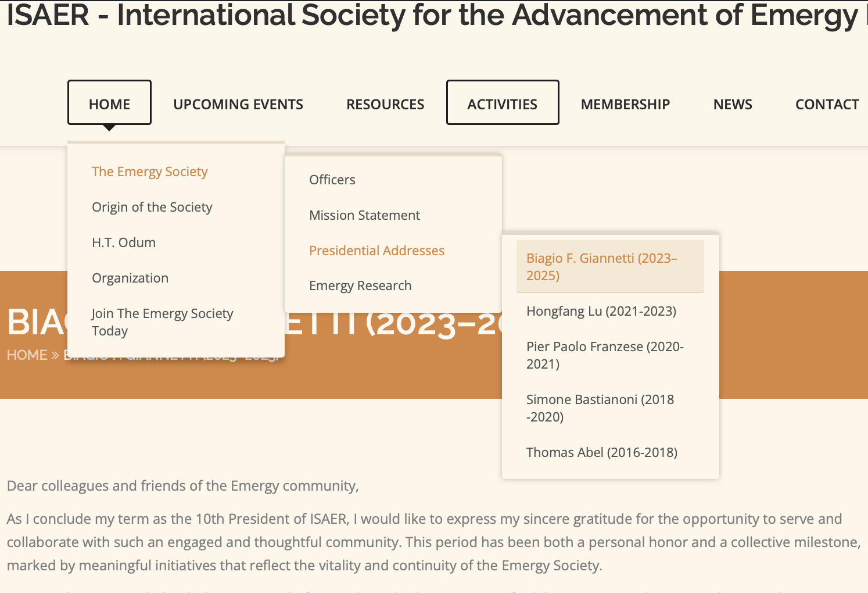The height and width of the screenshot is (593, 868).
Task: Click the HOME navigation menu item
Action: (x=109, y=104)
